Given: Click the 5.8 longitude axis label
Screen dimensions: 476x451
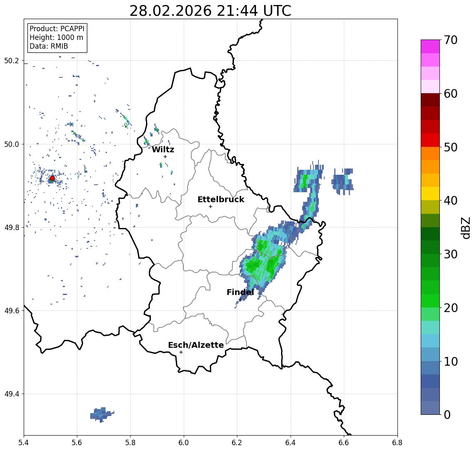Looking at the screenshot, I should (x=131, y=443).
